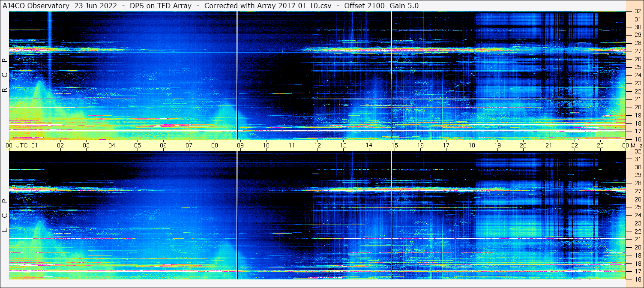Click the 24 MHz tick in LCP panel

click(637, 215)
